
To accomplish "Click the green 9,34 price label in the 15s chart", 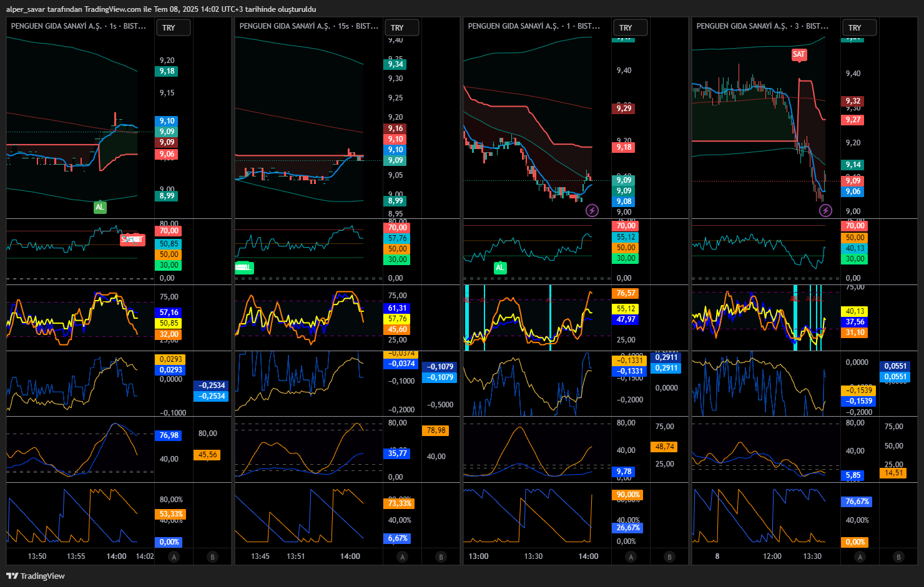I will tap(395, 64).
